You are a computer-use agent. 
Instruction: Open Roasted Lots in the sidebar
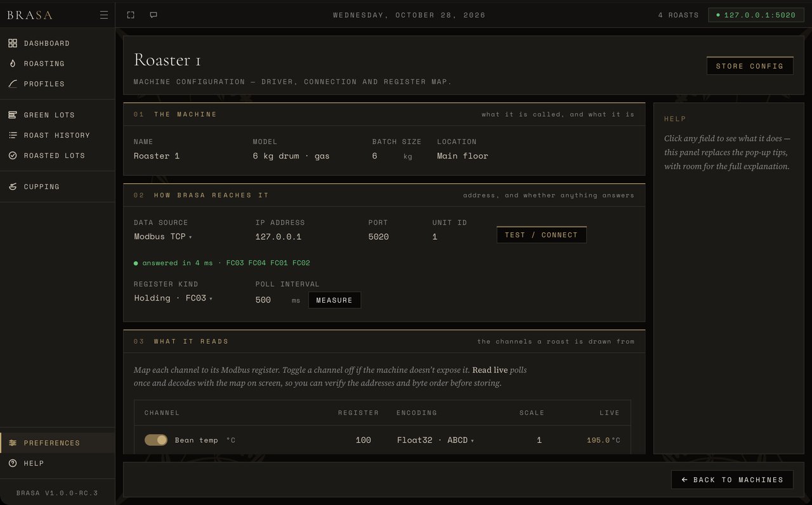[57, 155]
